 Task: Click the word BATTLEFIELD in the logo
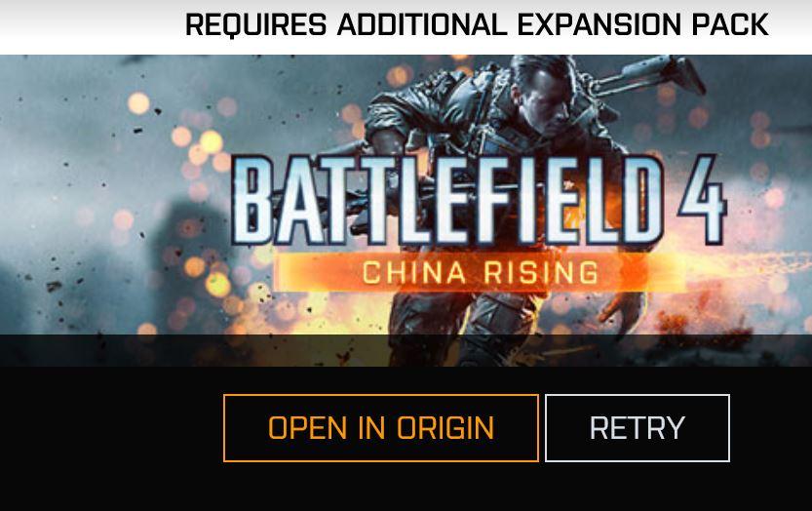coord(448,201)
